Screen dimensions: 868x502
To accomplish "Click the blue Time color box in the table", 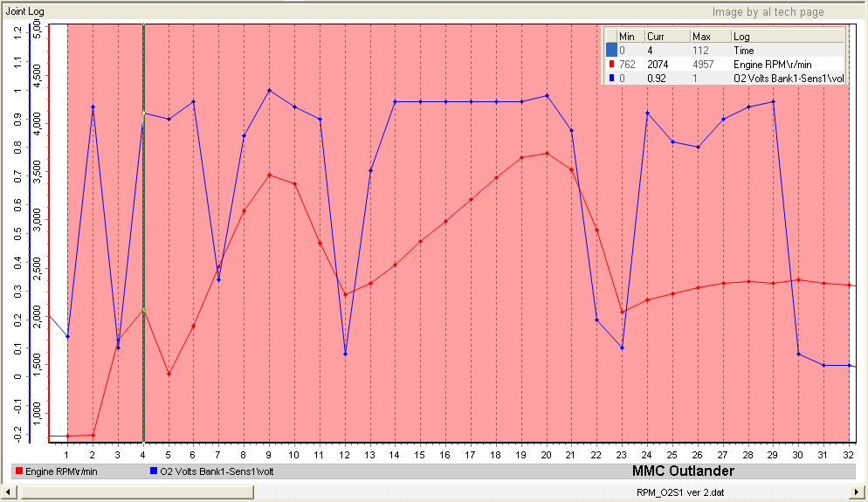I will click(x=611, y=51).
